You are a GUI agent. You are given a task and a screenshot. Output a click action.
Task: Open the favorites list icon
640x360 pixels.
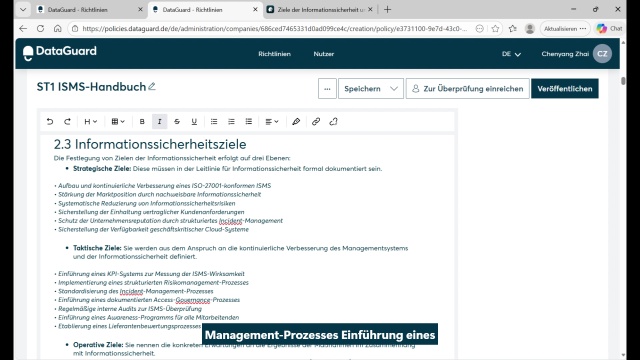tap(513, 29)
